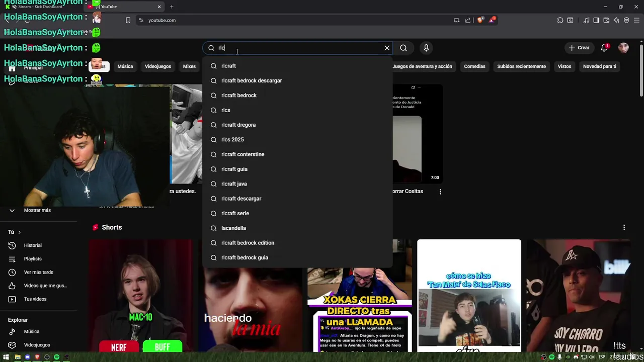Open Brave Shields lion icon
Viewport: 644px width, 362px height.
click(480, 20)
